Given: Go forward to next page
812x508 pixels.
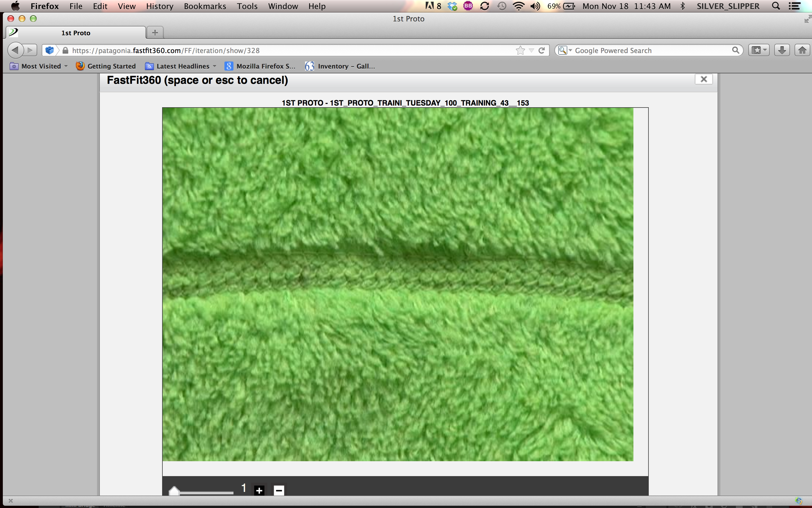Looking at the screenshot, I should coord(30,51).
